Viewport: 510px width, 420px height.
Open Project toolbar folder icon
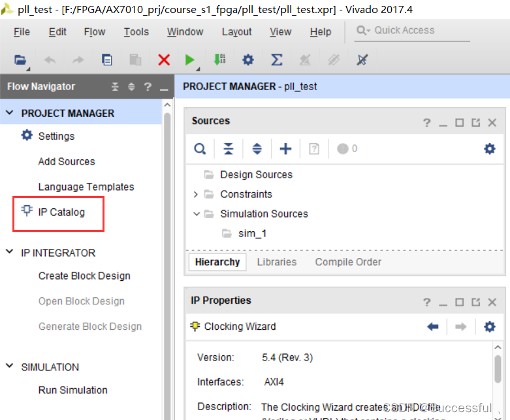pos(20,60)
